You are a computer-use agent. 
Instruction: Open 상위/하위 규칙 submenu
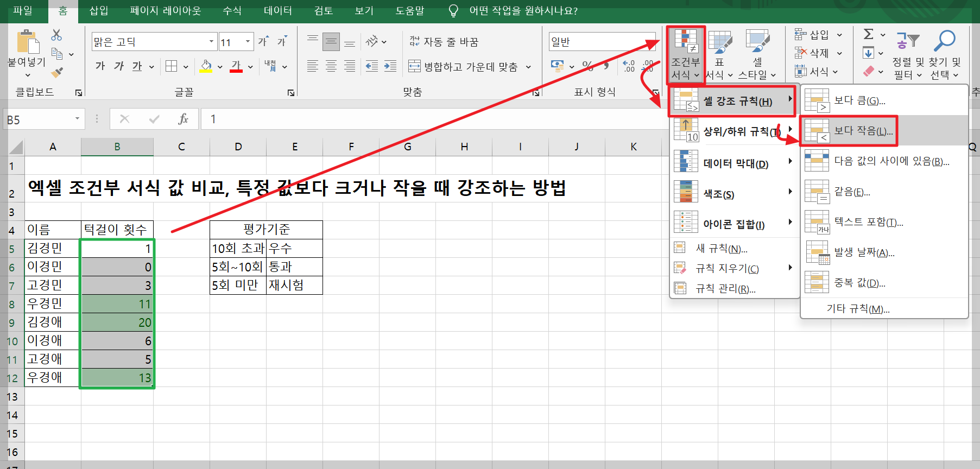[734, 131]
